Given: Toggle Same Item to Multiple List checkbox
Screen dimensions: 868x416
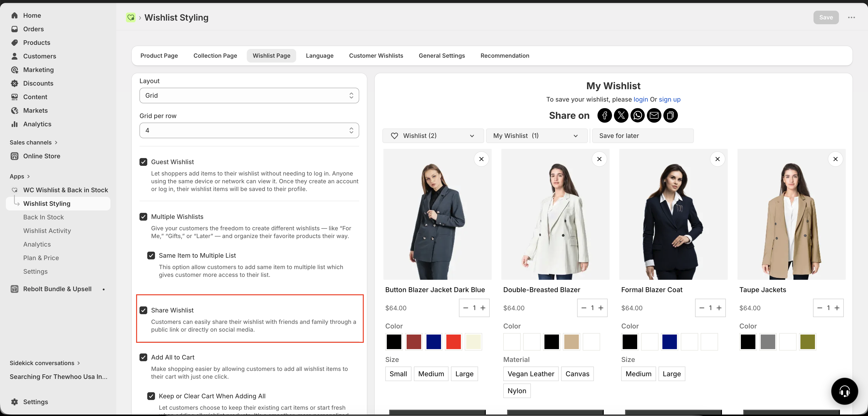Looking at the screenshot, I should [151, 256].
